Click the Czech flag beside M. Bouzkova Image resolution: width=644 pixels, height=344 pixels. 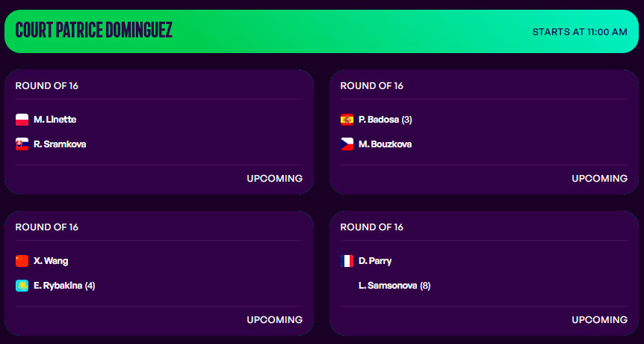(347, 144)
